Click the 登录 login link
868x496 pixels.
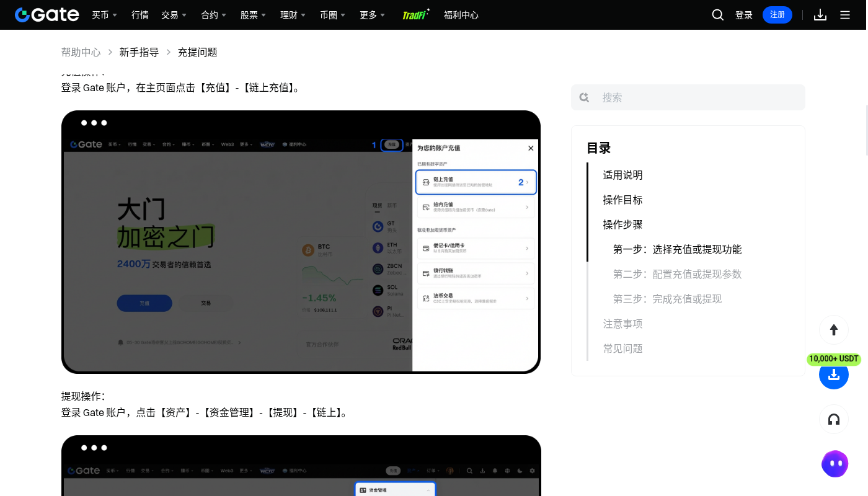click(x=744, y=15)
